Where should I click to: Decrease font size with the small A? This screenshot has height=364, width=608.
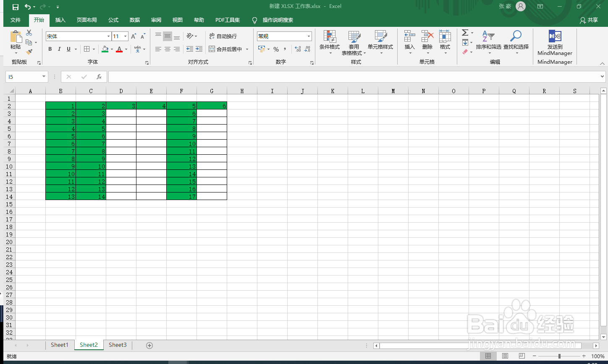point(143,36)
